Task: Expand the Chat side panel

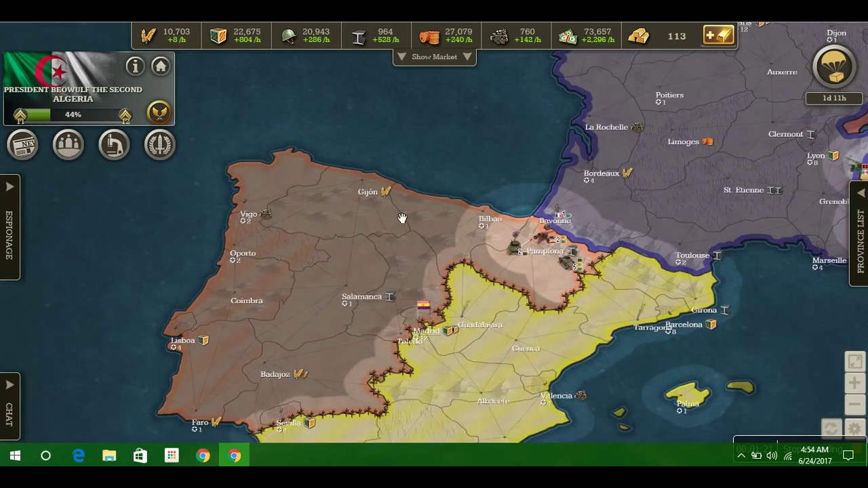Action: click(9, 406)
